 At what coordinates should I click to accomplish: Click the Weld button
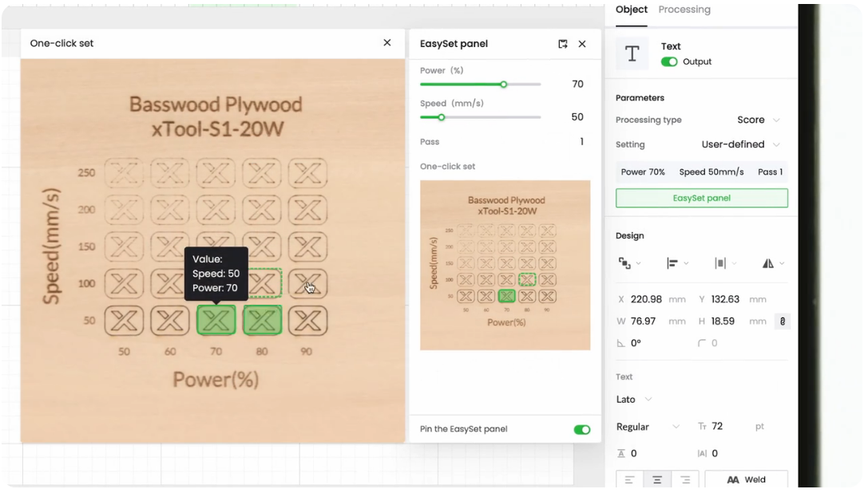(746, 479)
